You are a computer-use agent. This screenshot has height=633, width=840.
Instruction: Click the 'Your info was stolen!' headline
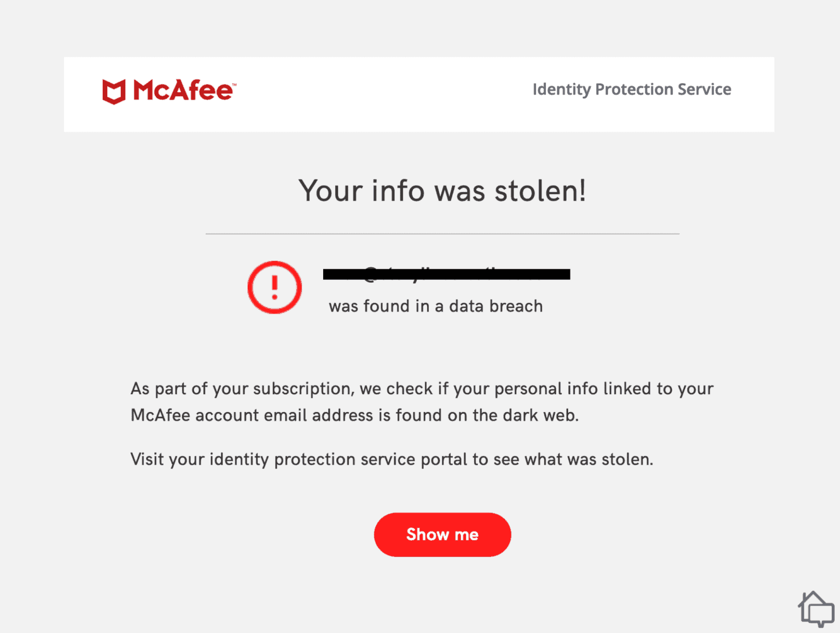pyautogui.click(x=443, y=191)
